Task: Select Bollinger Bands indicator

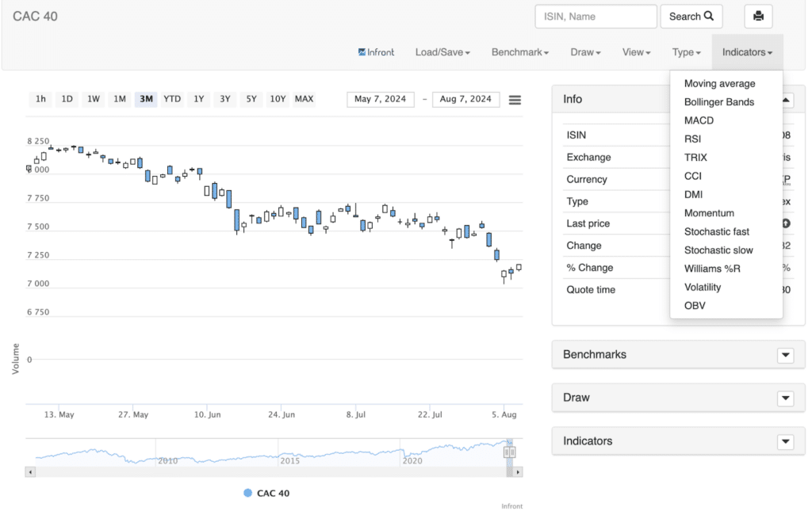Action: coord(718,102)
